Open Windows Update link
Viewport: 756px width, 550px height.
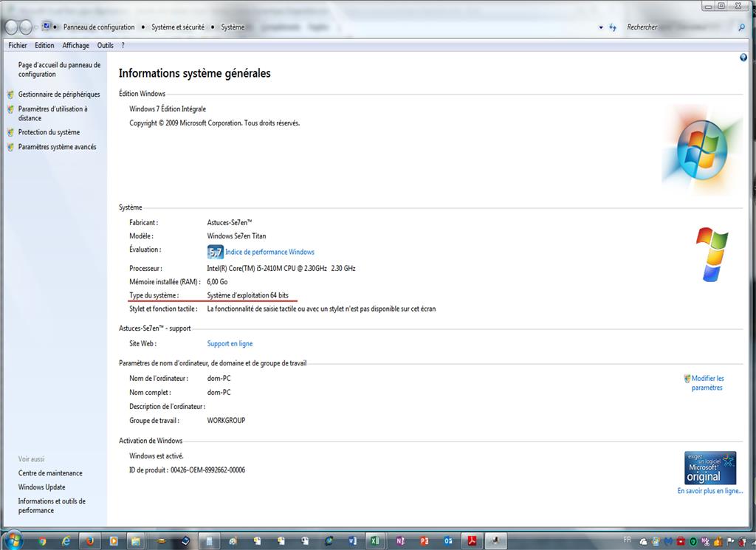(41, 487)
